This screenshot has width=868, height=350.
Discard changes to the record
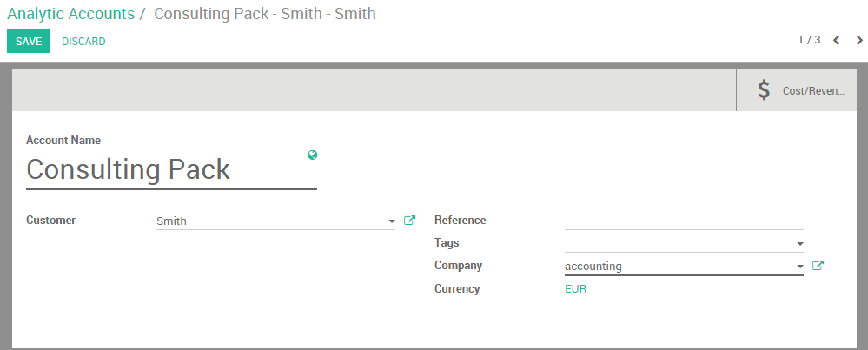(x=83, y=42)
